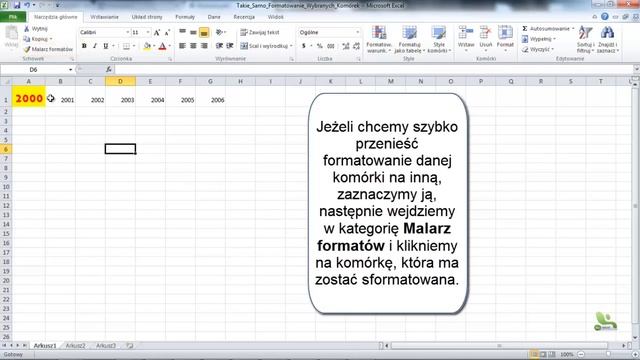Screen dimensions: 640x360
Task: Apply the yellow fill color bucket
Action: pos(147,46)
